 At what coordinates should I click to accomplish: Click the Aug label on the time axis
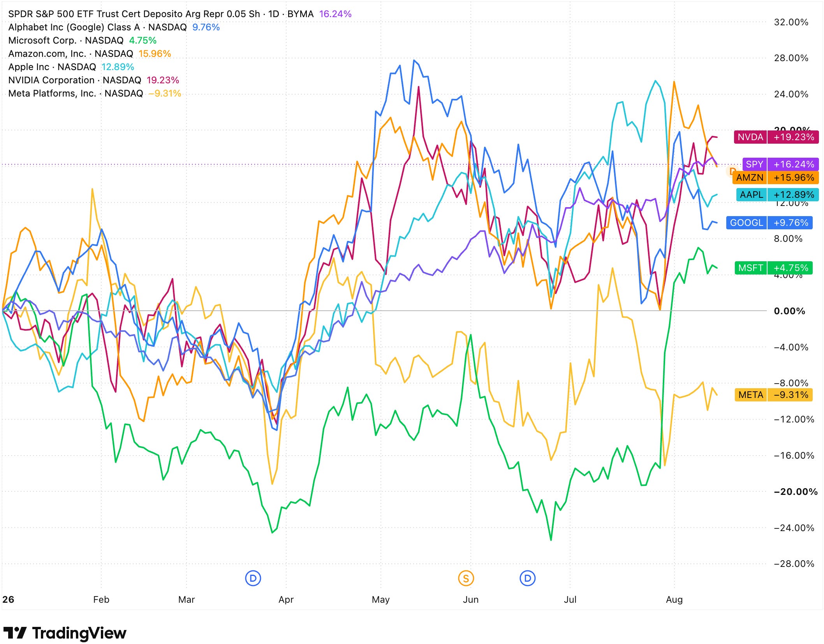pos(674,599)
